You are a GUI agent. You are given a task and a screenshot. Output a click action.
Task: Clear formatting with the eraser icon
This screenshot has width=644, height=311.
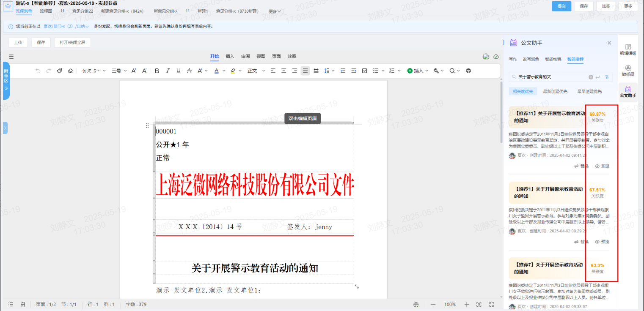coord(71,71)
